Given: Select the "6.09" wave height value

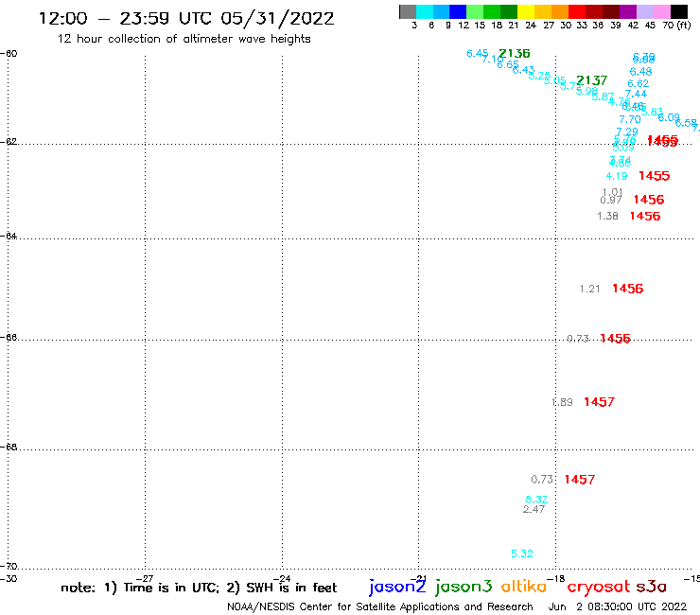Looking at the screenshot, I should (669, 117).
